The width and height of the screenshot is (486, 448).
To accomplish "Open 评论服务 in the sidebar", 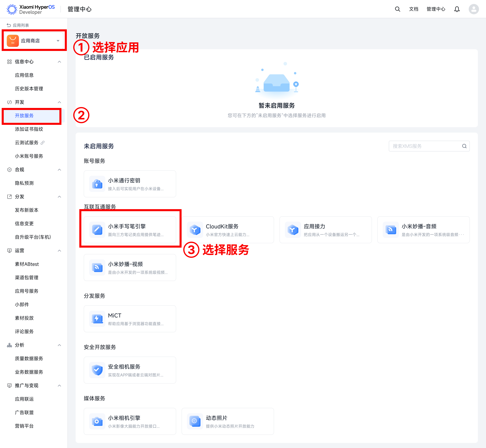I will pos(24,331).
